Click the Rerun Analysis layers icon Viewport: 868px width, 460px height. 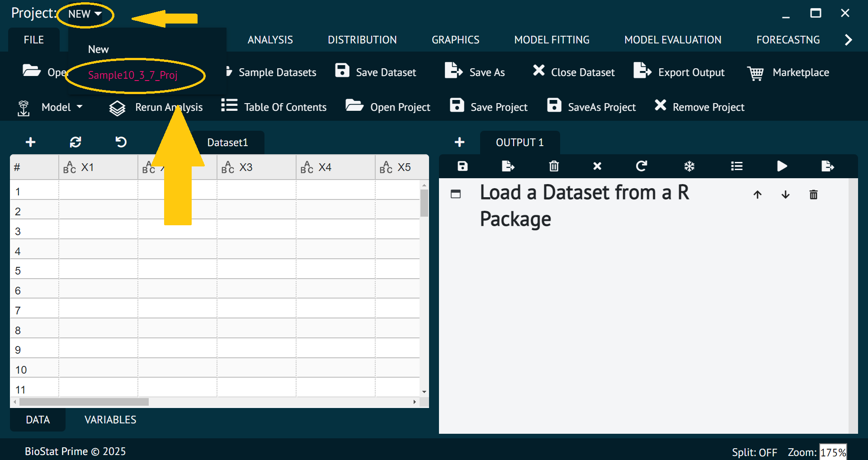tap(118, 108)
